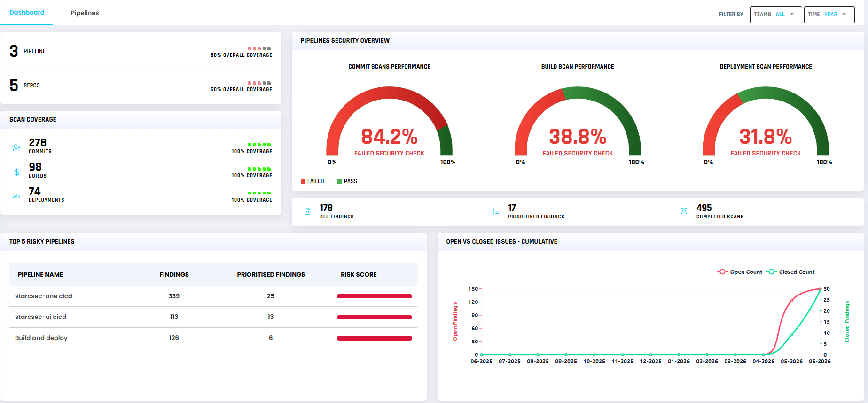This screenshot has width=868, height=403.
Task: Click the pipeline coverage bar indicator
Action: tap(259, 49)
